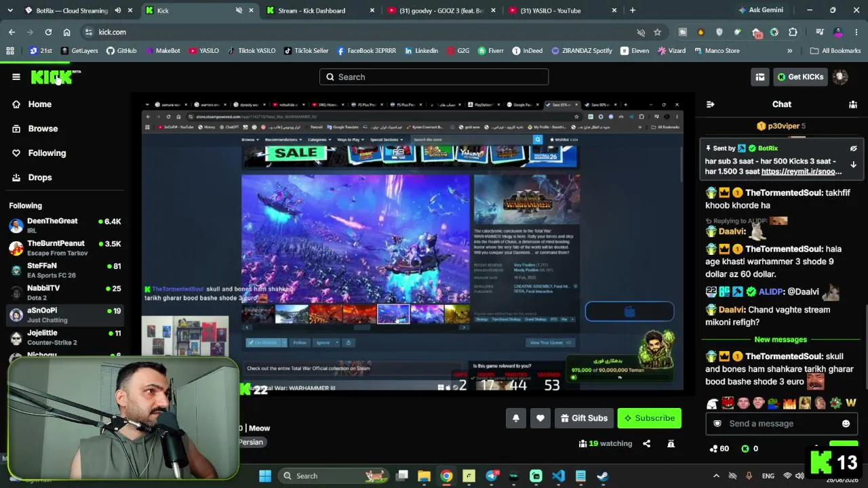Open All Bookmarks folder
The image size is (868, 488).
point(835,51)
